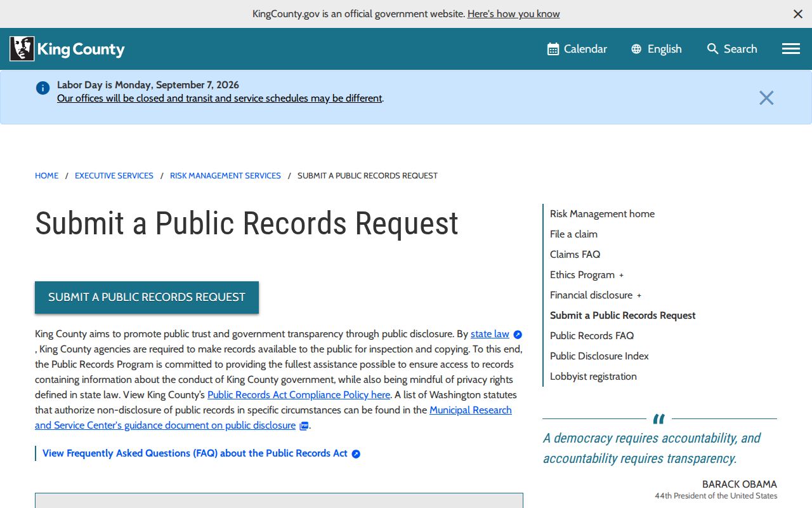The image size is (812, 508).
Task: View Frequently Asked Questions about Public Records Act
Action: point(195,453)
